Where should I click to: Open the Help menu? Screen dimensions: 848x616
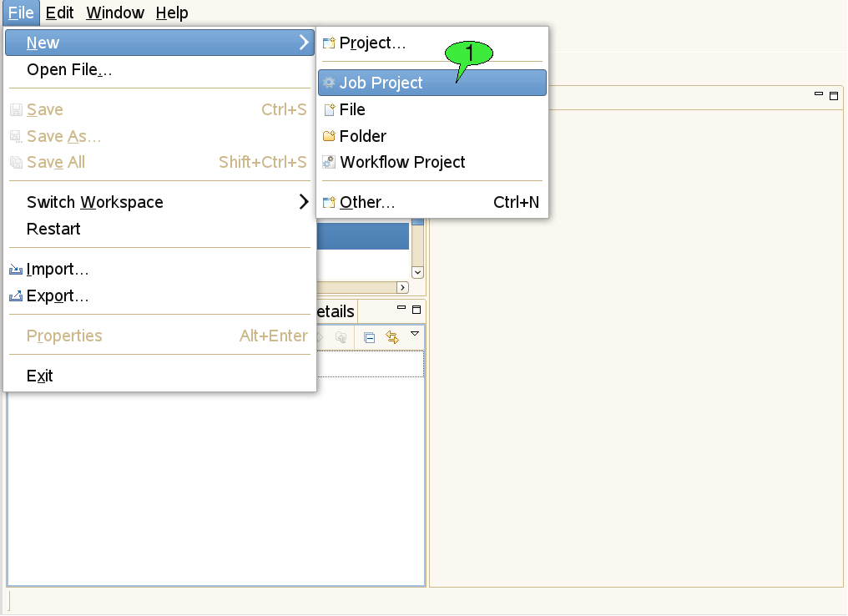[x=172, y=13]
